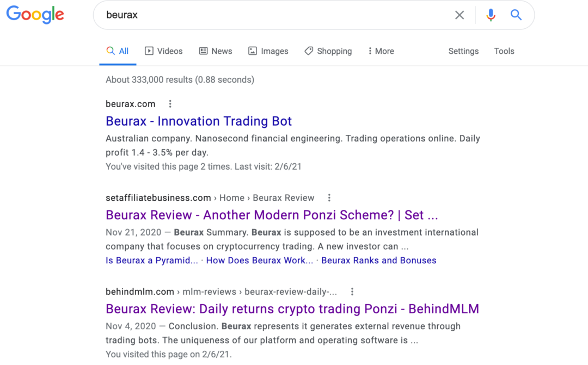Clear the search box using the X icon
The height and width of the screenshot is (365, 588).
pyautogui.click(x=459, y=15)
